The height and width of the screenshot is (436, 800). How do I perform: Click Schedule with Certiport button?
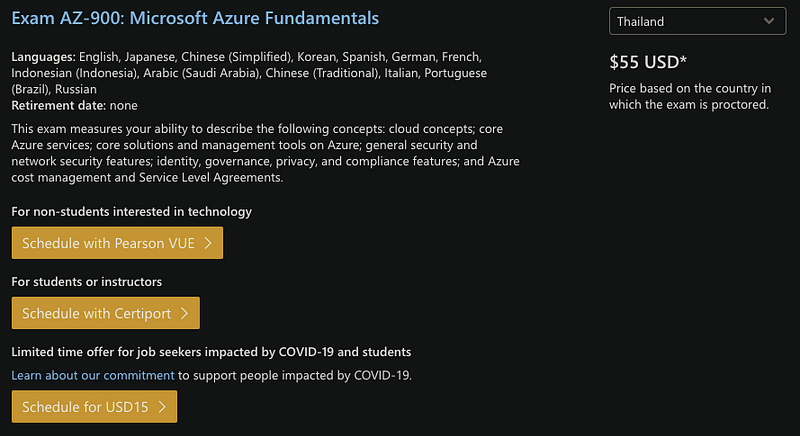point(106,313)
